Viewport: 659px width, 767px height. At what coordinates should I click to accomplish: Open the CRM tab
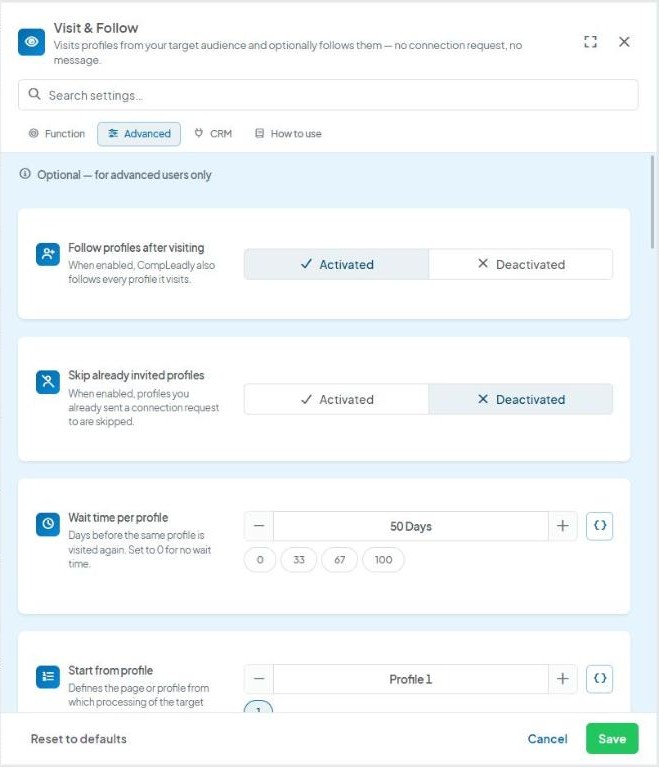(213, 134)
